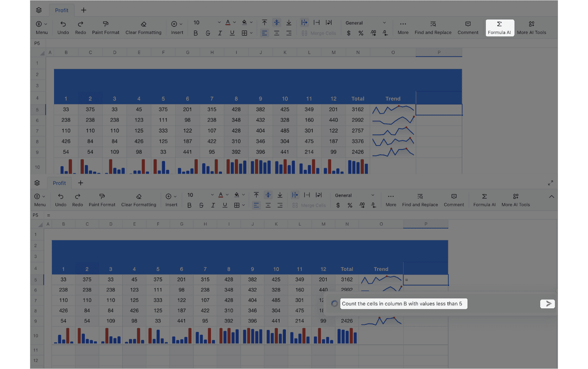Open the Menu button options
The image size is (588, 369).
point(41,27)
